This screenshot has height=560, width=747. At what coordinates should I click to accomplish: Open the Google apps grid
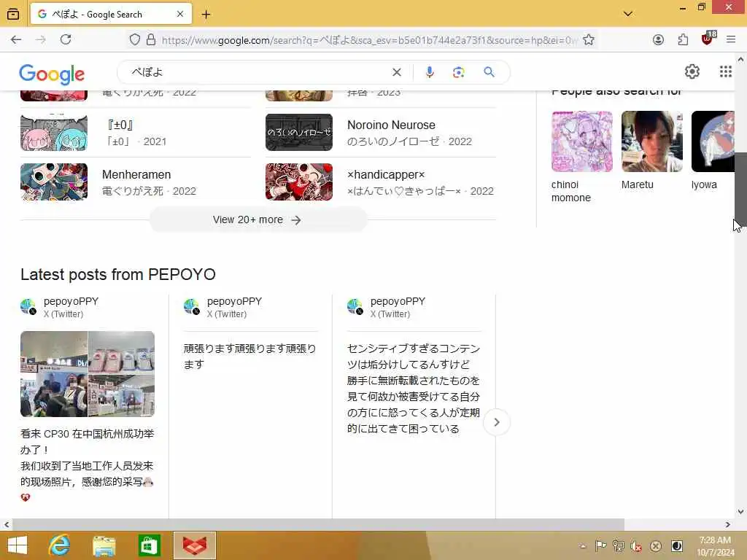[726, 72]
